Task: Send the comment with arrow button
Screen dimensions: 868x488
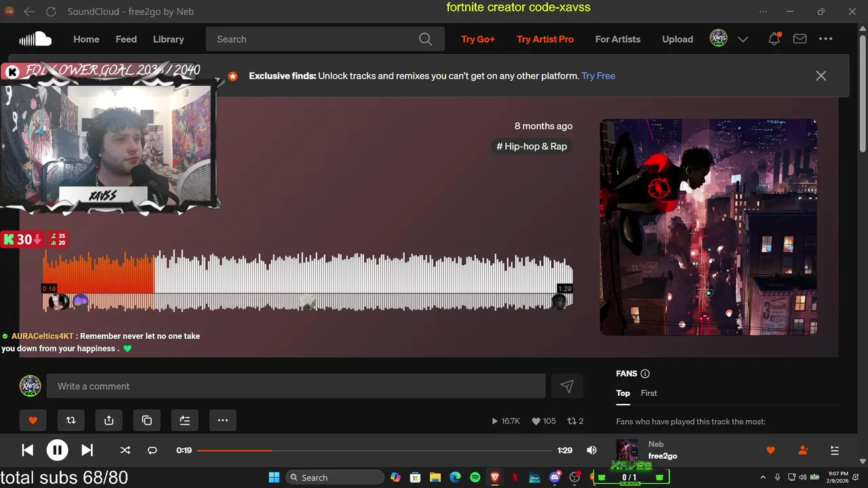Action: [567, 386]
